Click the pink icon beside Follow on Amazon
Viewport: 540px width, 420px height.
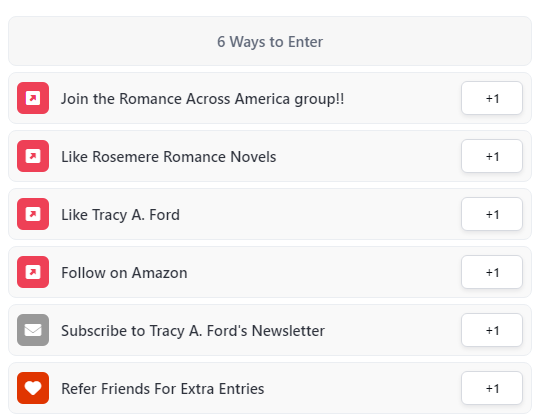33,272
